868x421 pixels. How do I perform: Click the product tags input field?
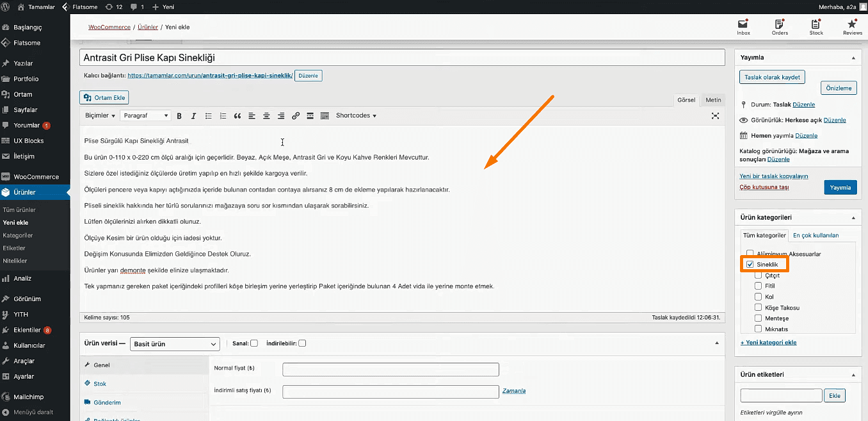point(781,395)
